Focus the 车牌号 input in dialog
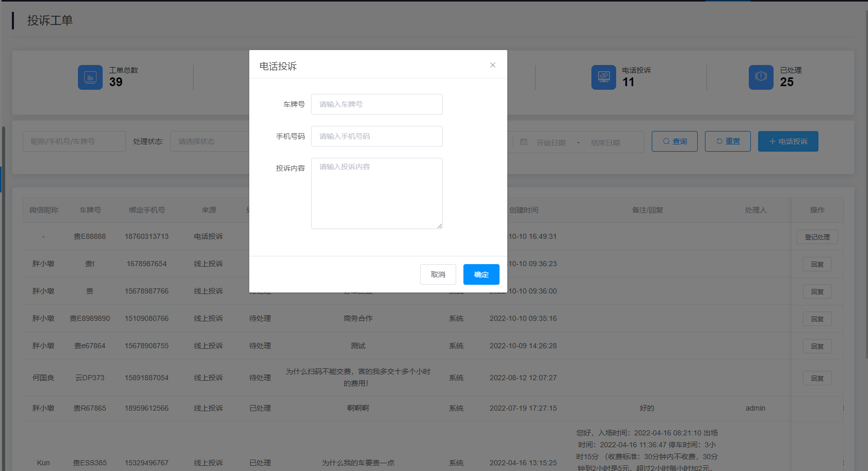Viewport: 868px width, 471px height. (x=376, y=104)
